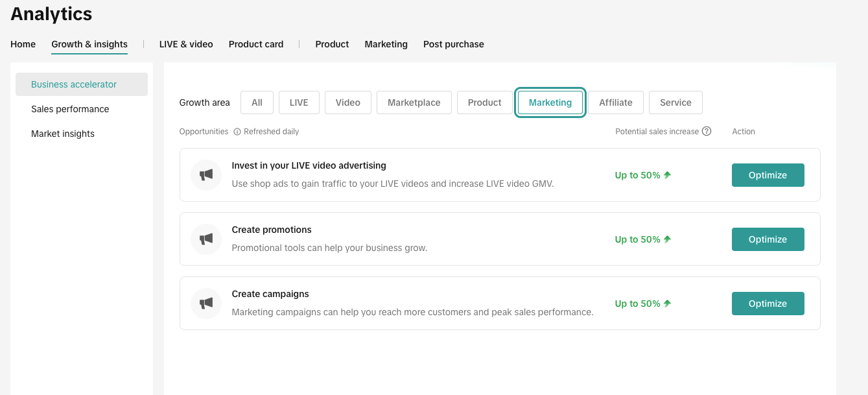
Task: Open the Post purchase tab
Action: [453, 44]
